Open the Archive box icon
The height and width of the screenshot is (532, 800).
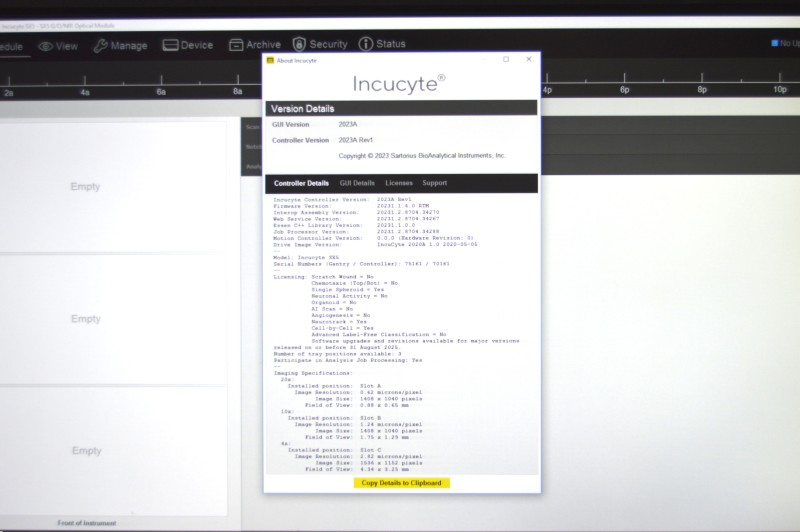point(236,45)
